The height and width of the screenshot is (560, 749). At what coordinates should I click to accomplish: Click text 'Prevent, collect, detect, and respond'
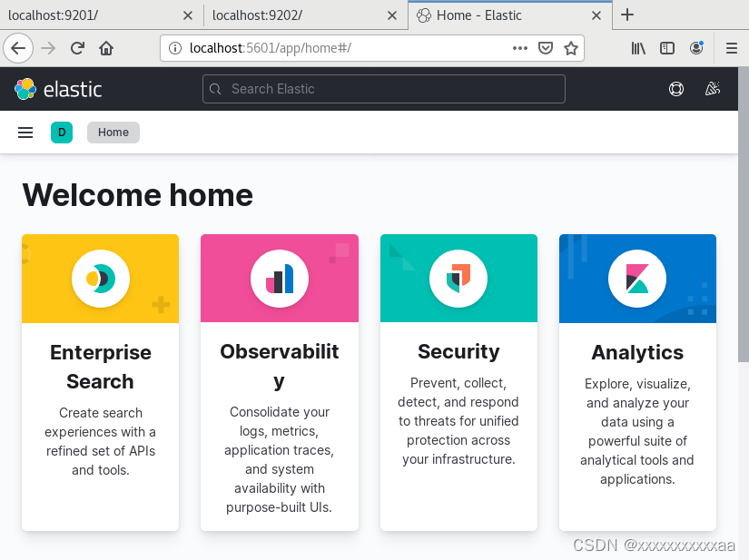click(x=458, y=392)
